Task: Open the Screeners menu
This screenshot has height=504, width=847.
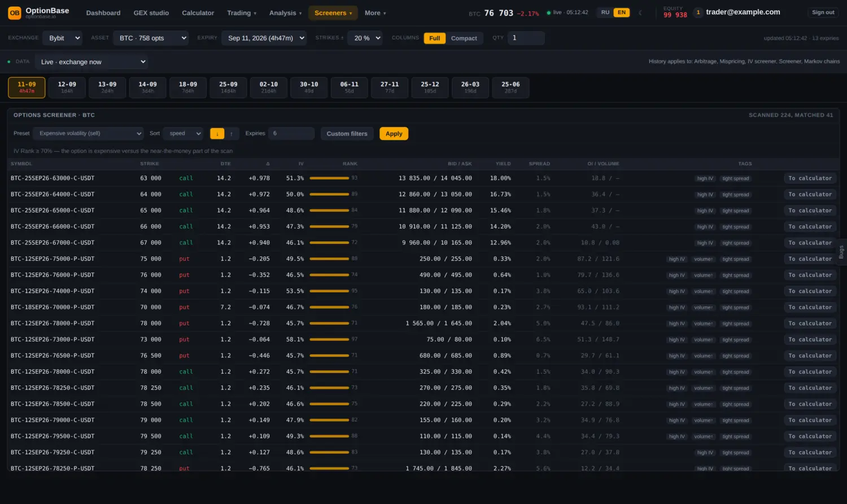Action: click(x=333, y=13)
